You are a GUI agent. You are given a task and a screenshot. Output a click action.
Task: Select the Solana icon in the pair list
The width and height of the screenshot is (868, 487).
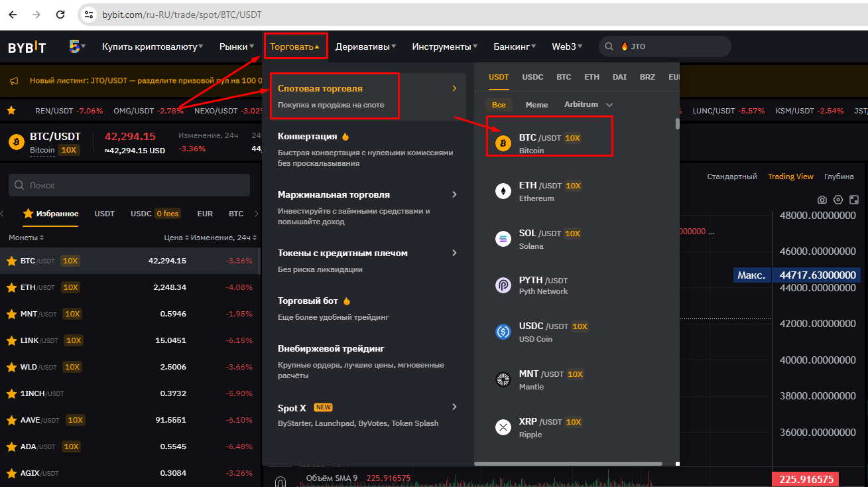[x=503, y=239]
